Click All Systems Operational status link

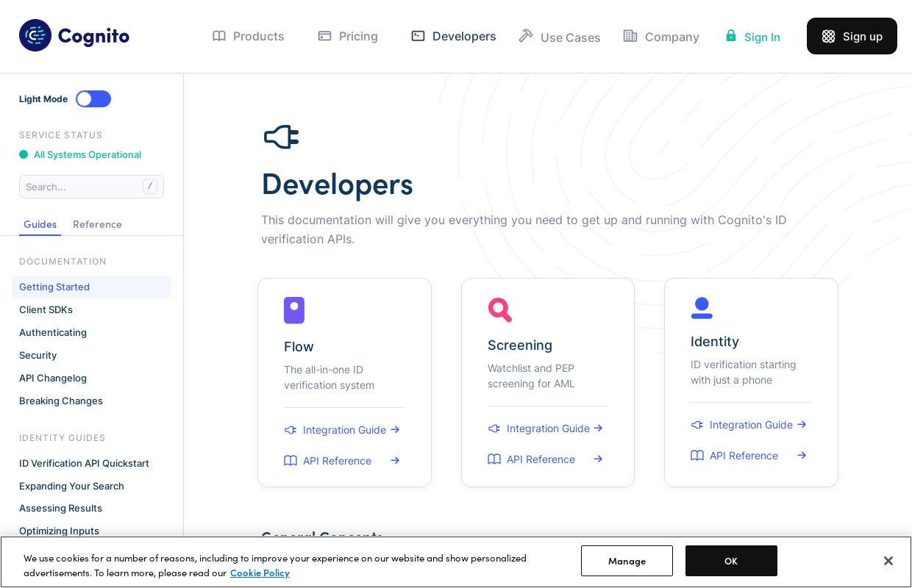[88, 154]
